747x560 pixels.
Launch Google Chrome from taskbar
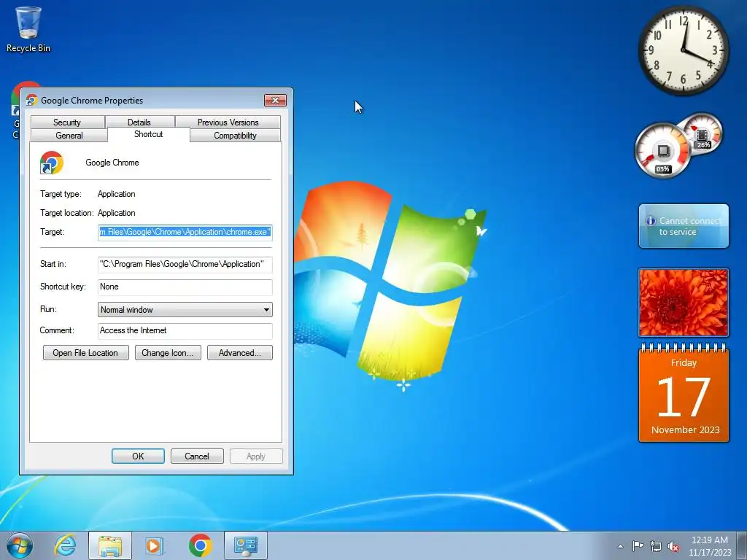click(x=200, y=545)
